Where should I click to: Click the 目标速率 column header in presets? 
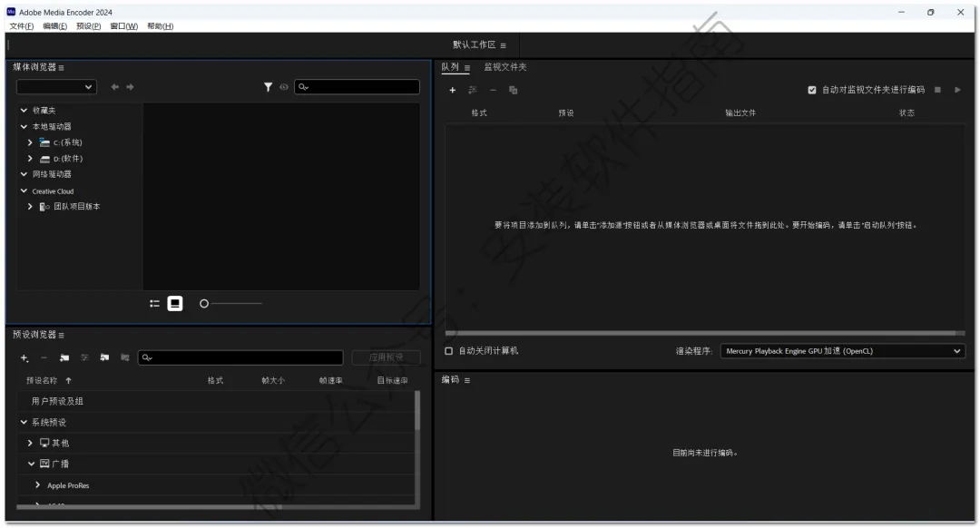(x=393, y=380)
